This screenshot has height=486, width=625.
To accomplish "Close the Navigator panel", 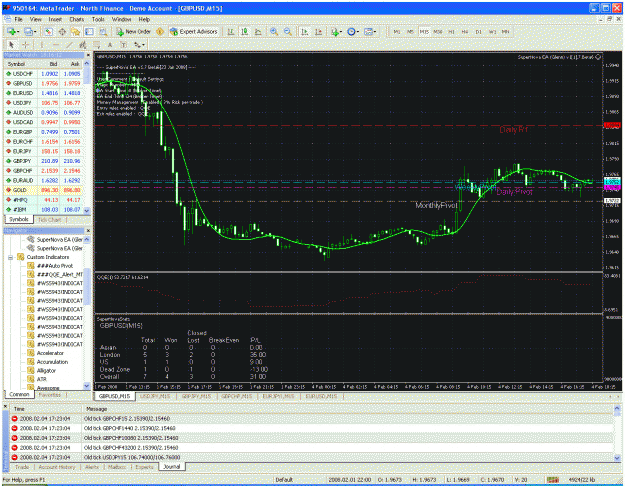I will pyautogui.click(x=88, y=230).
